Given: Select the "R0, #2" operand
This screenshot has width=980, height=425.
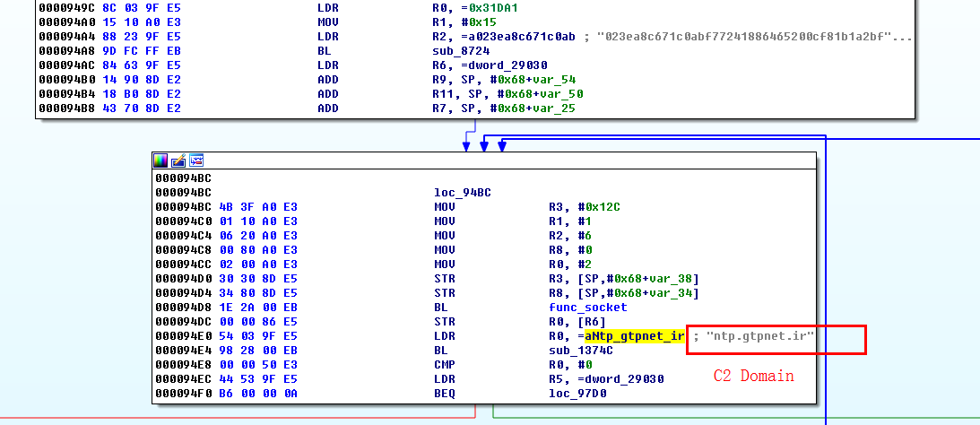Looking at the screenshot, I should coord(570,265).
